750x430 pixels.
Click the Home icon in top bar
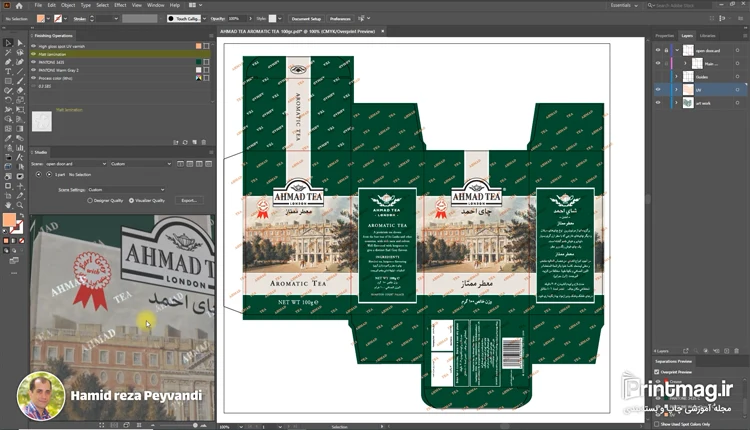click(19, 5)
